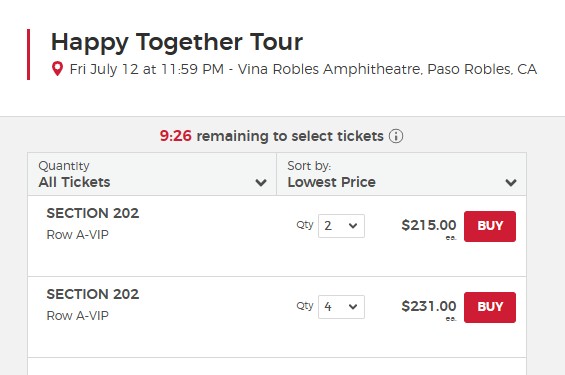The width and height of the screenshot is (565, 375).
Task: Click the chevron arrow in Sort by filter
Action: click(x=511, y=182)
